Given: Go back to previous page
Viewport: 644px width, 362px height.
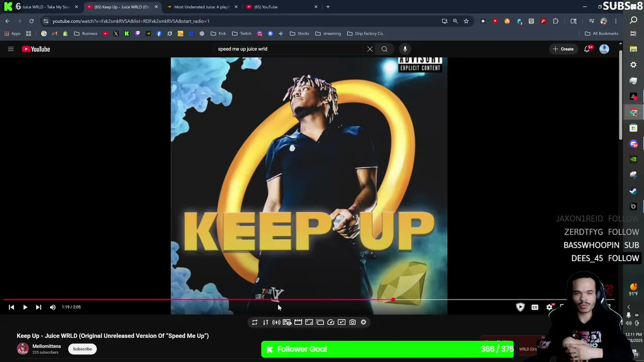Looking at the screenshot, I should [7, 21].
